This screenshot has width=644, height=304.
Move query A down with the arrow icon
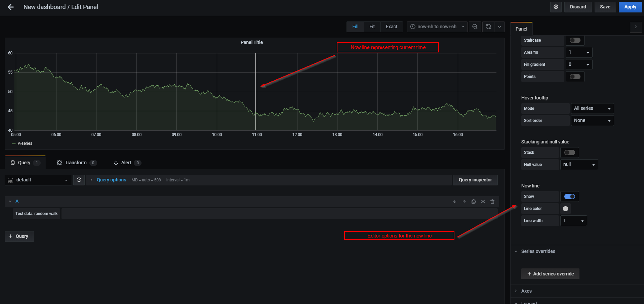coord(454,201)
